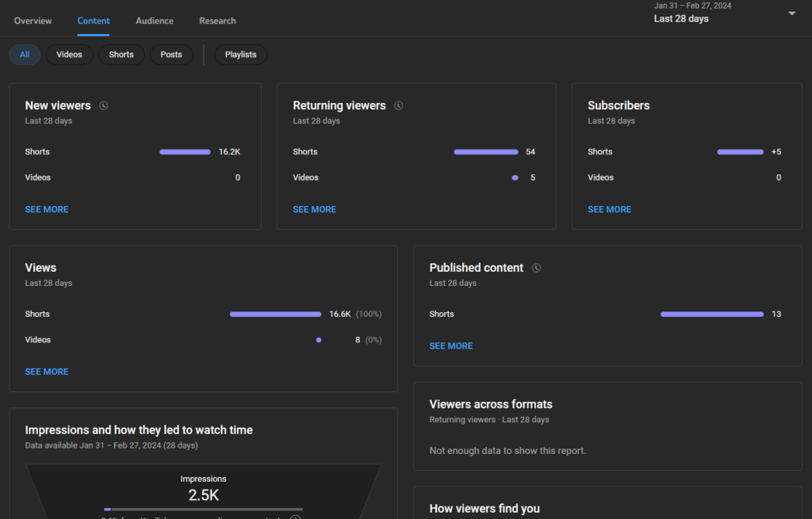
Task: Click the clock icon beside Returning viewers
Action: (x=399, y=105)
